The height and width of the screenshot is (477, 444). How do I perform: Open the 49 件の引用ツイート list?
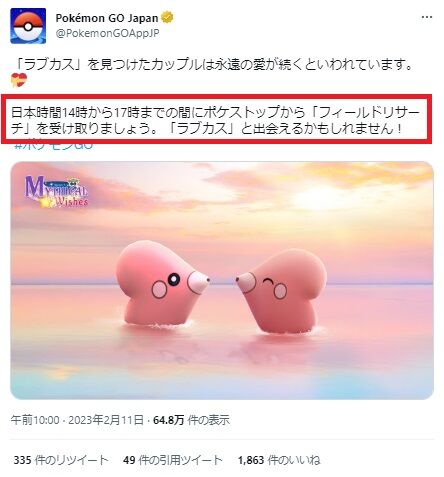[172, 460]
